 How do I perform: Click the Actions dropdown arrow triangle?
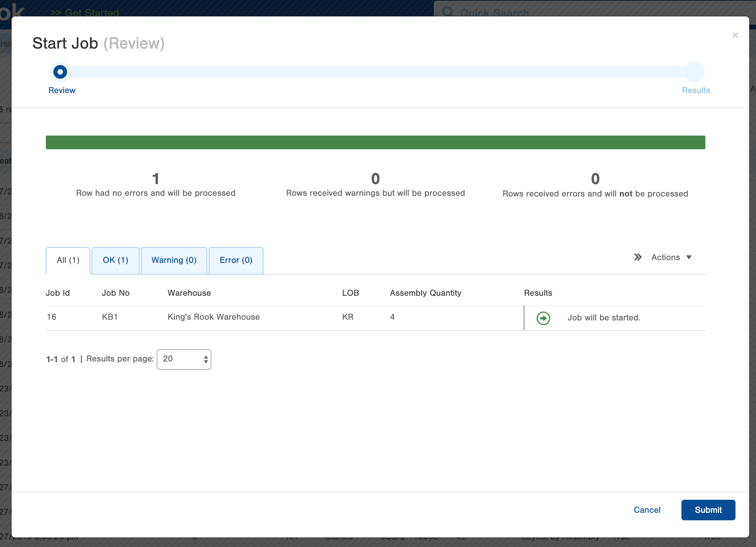click(689, 257)
